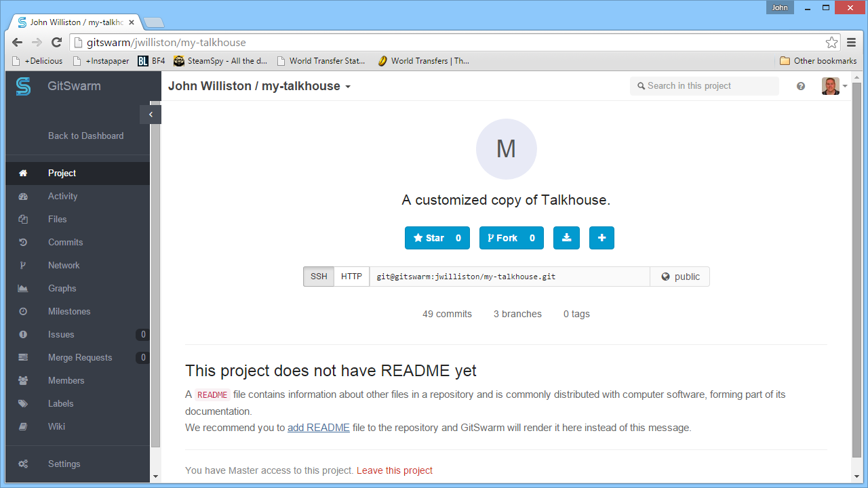The width and height of the screenshot is (868, 488).
Task: Open help via question mark icon
Action: click(801, 86)
